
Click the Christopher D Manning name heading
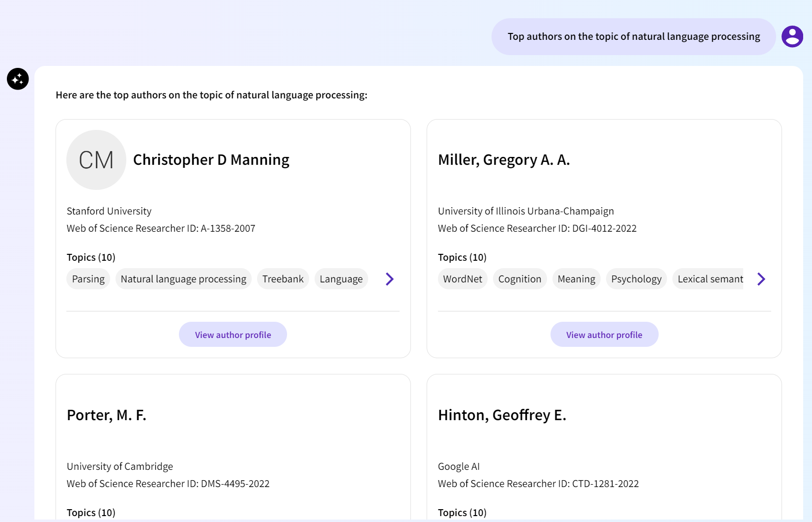(211, 160)
